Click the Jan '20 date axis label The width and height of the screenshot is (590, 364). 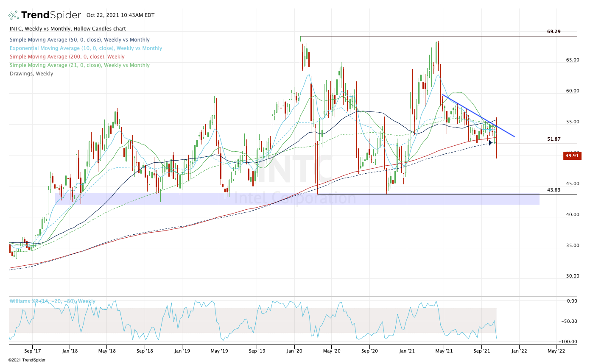[x=294, y=351]
